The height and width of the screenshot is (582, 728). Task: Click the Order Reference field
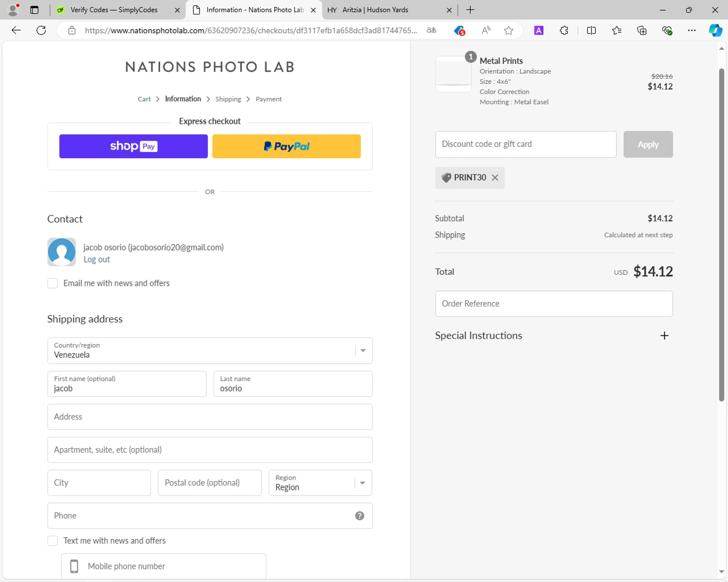554,304
